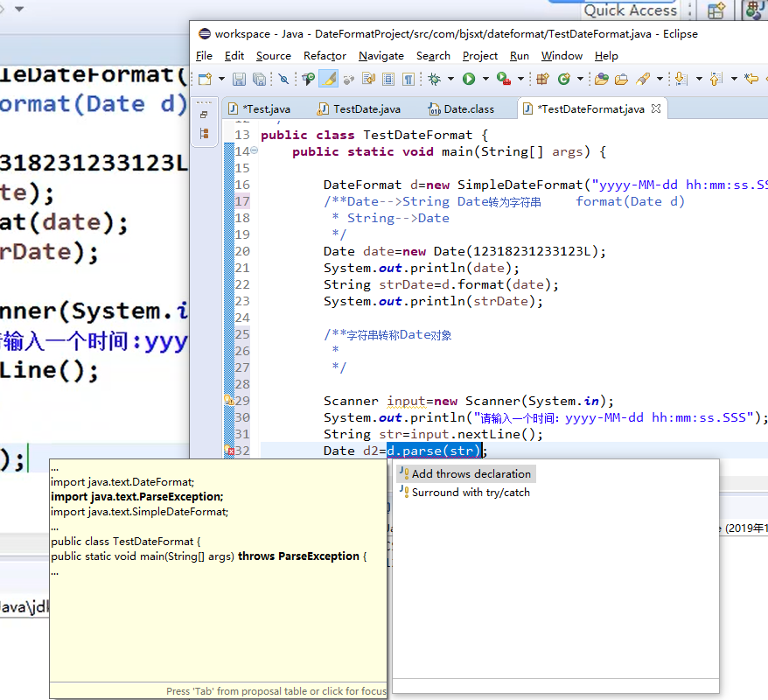The width and height of the screenshot is (768, 700).
Task: Expand the Next Annotation dropdown
Action: point(699,79)
